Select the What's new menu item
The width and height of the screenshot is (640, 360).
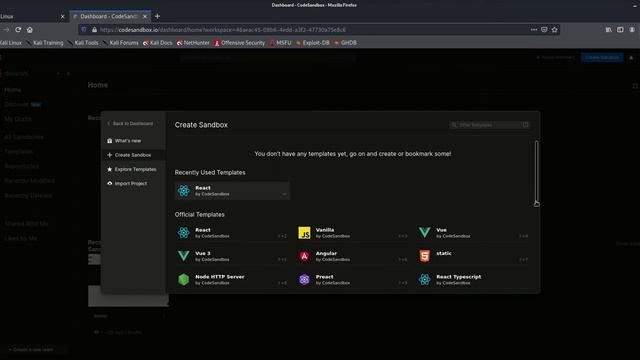(133, 140)
